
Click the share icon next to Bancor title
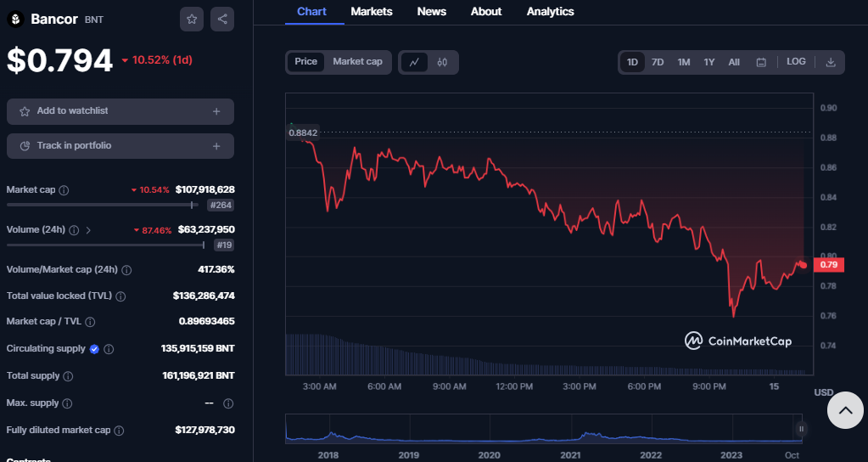pyautogui.click(x=222, y=19)
